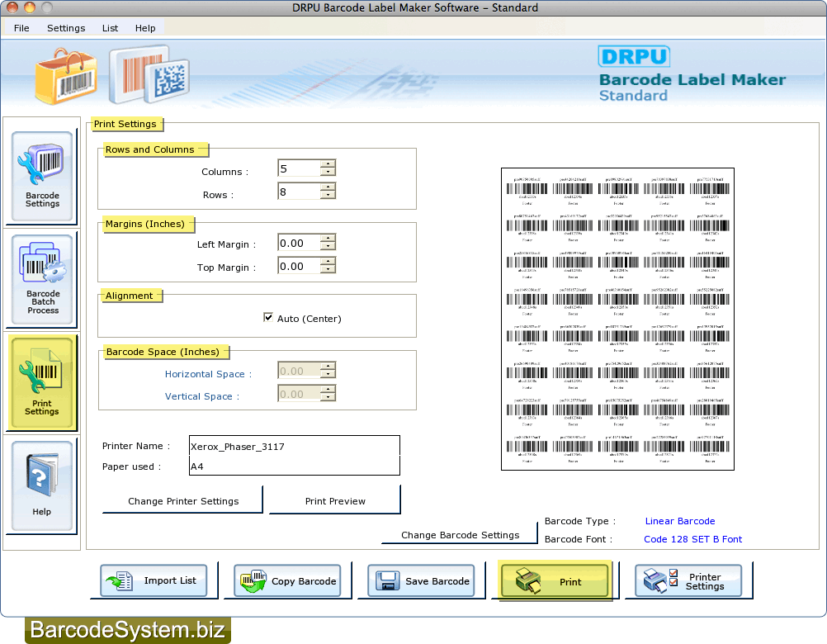Click the Import List button

[154, 580]
